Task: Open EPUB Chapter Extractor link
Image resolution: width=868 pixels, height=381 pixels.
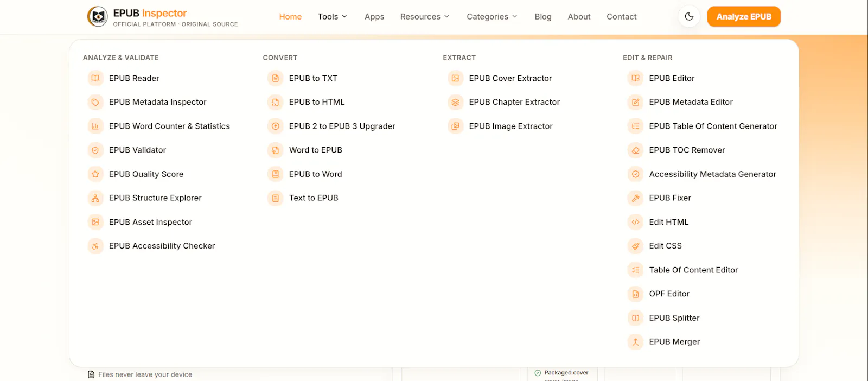Action: 514,102
